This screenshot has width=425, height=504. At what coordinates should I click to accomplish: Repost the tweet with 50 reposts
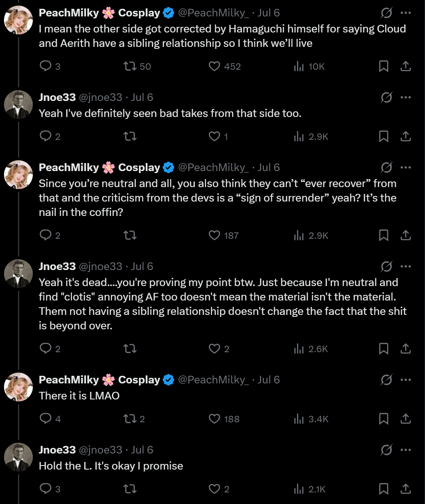click(137, 66)
